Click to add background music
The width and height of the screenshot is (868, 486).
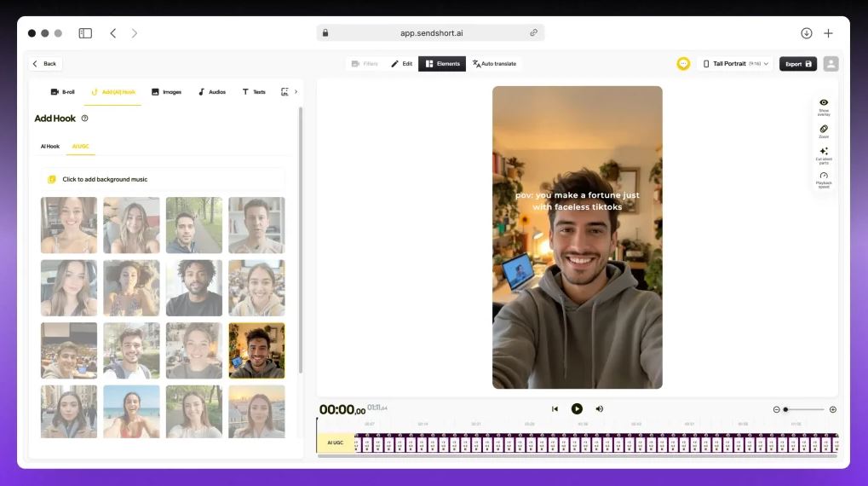tap(163, 179)
